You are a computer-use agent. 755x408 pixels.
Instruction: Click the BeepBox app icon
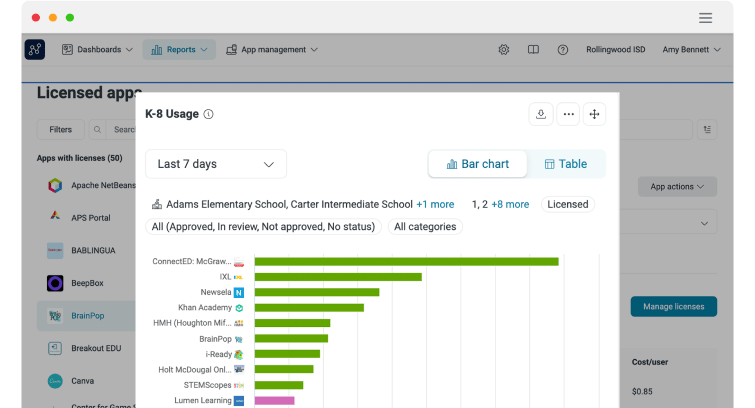pyautogui.click(x=55, y=283)
